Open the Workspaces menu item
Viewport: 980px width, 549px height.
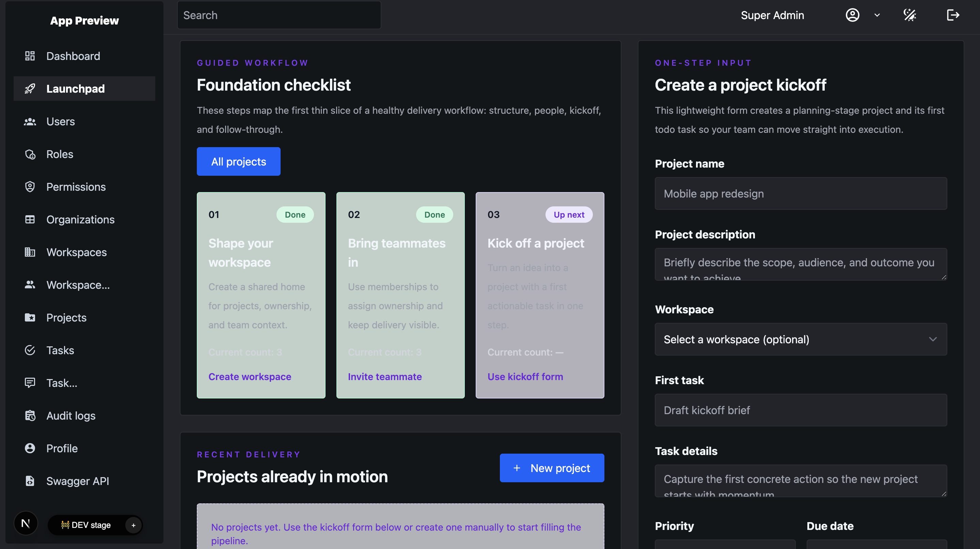pyautogui.click(x=84, y=252)
